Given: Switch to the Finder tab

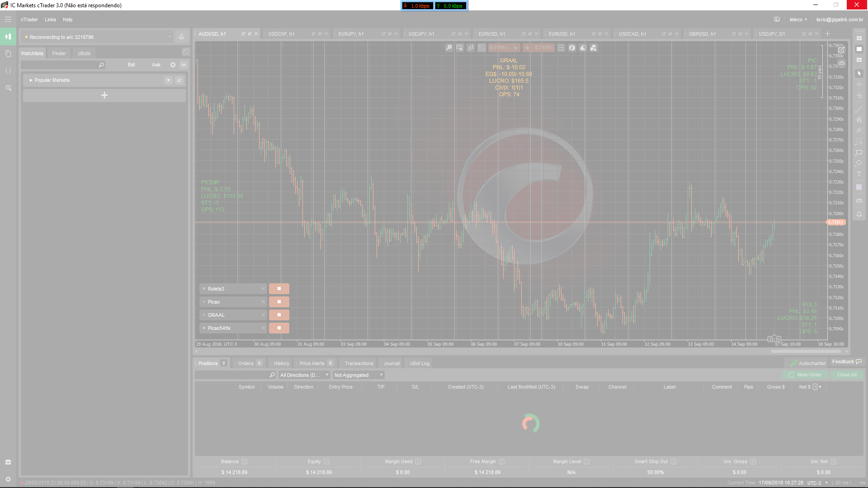Looking at the screenshot, I should [59, 53].
